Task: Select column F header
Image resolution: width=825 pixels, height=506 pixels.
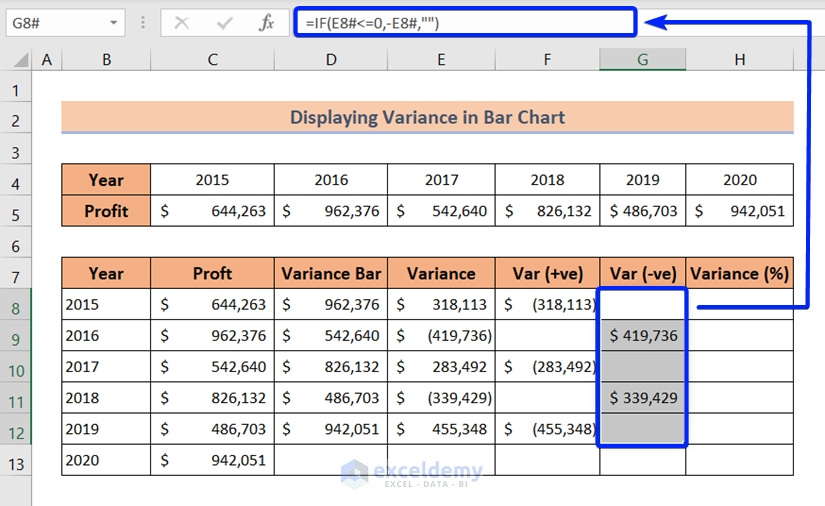Action: [547, 60]
